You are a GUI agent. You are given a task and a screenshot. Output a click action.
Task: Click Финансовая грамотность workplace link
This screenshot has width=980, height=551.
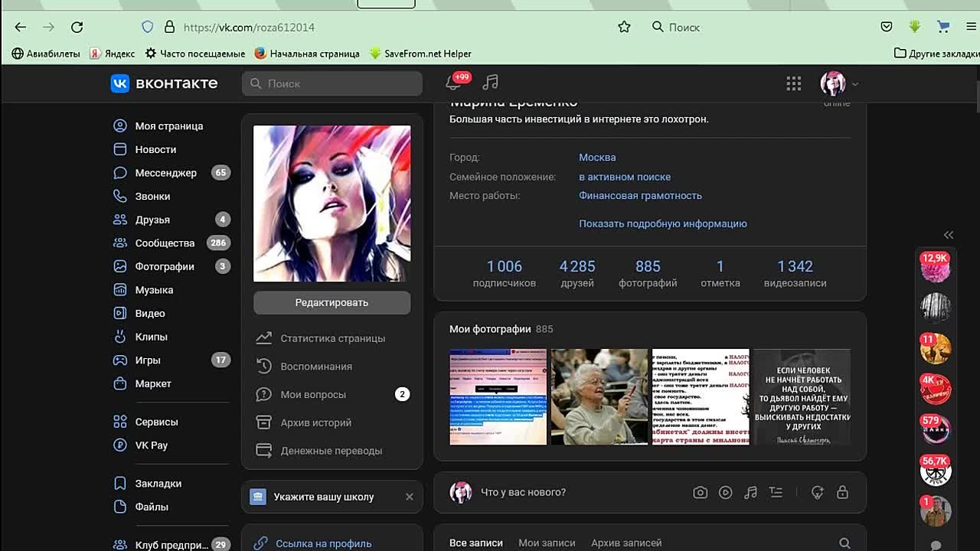(640, 195)
